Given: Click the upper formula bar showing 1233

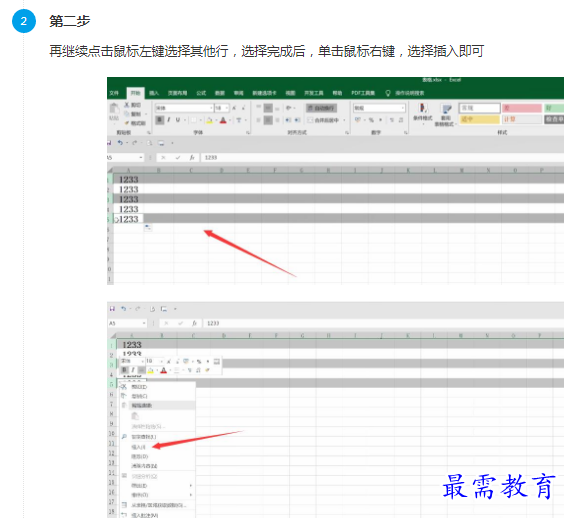Looking at the screenshot, I should [x=381, y=158].
